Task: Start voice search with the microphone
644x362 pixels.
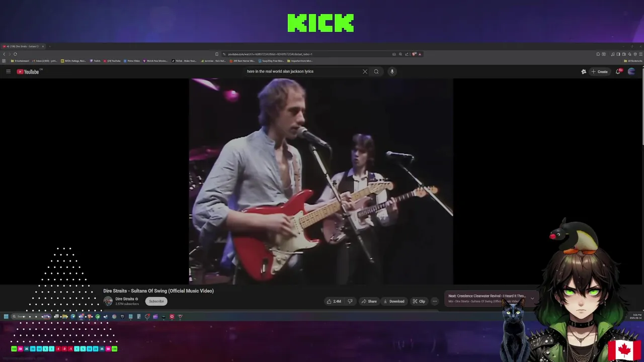Action: click(392, 71)
